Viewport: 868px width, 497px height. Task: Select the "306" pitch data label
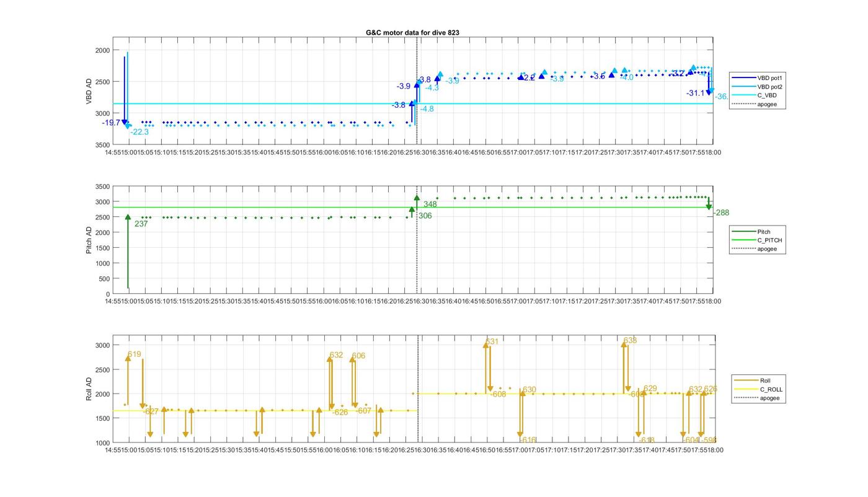(425, 216)
